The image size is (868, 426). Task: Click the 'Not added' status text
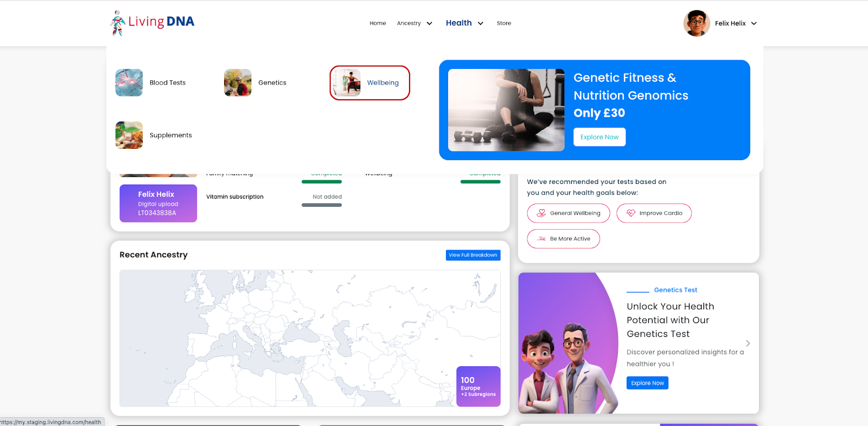(327, 197)
